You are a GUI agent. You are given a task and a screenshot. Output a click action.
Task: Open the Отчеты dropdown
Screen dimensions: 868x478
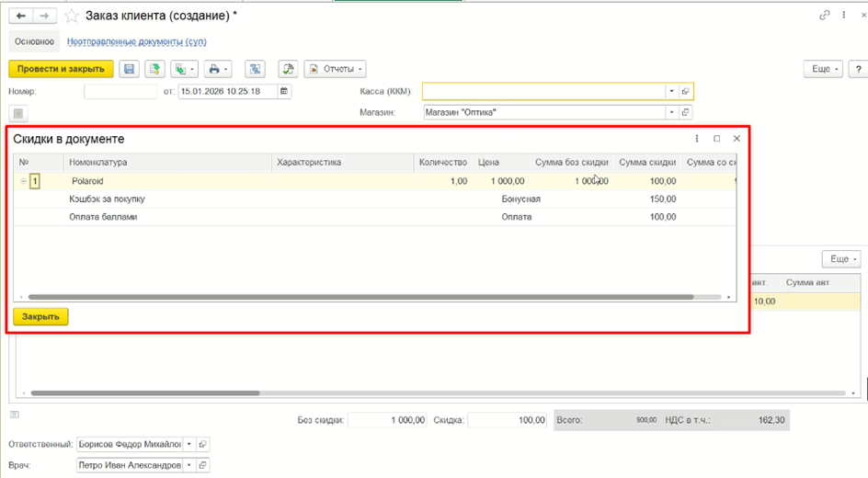(335, 69)
